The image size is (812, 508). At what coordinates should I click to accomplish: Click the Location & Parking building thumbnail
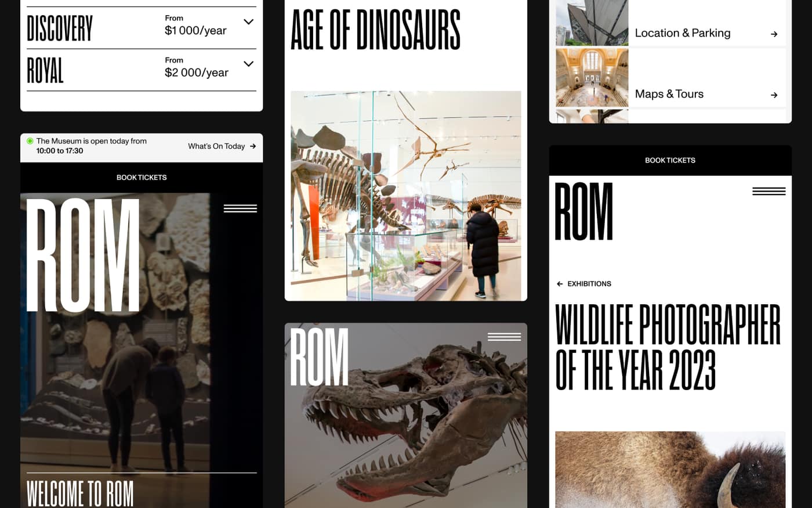(x=592, y=23)
